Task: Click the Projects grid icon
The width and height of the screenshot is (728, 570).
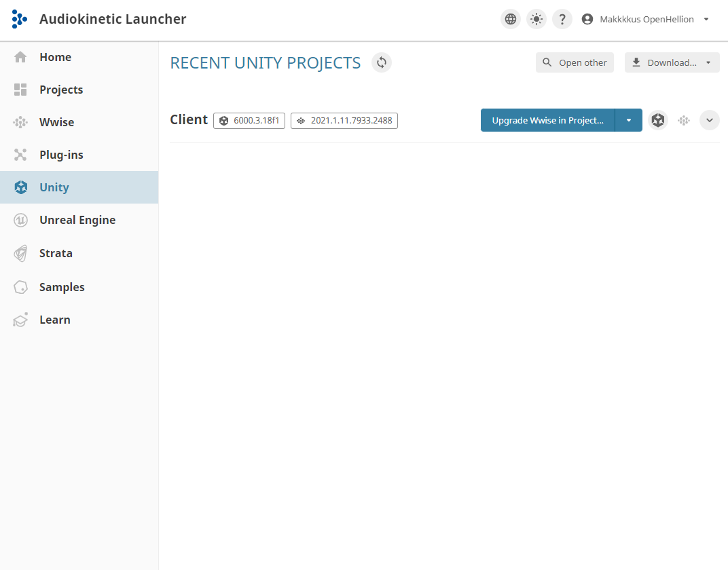Action: tap(20, 90)
